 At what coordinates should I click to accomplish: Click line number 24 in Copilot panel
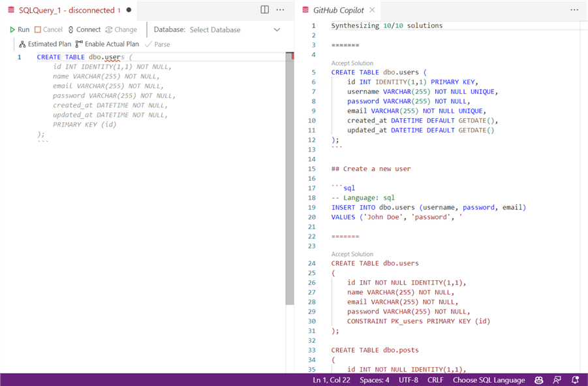click(312, 263)
